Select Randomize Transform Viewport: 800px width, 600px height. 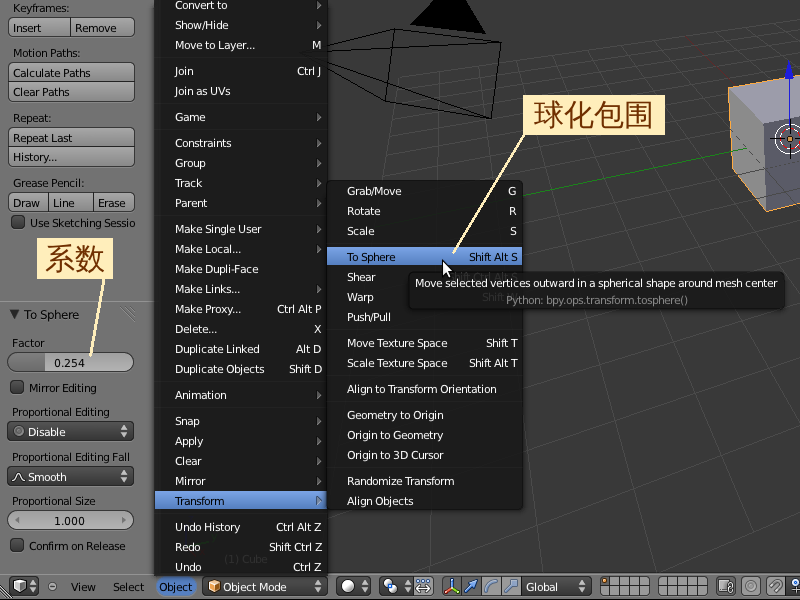click(424, 481)
